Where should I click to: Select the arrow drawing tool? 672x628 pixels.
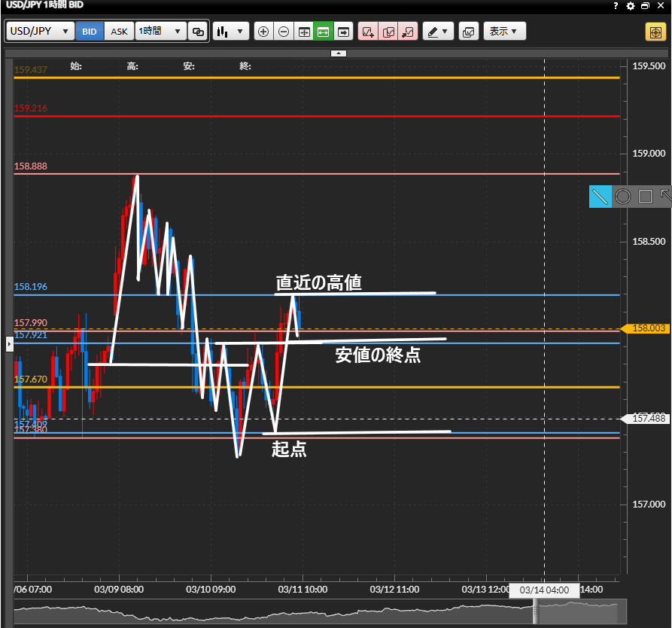pos(665,197)
